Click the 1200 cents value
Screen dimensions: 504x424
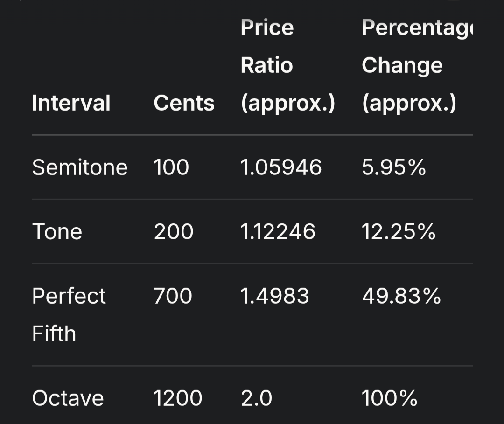click(x=178, y=398)
